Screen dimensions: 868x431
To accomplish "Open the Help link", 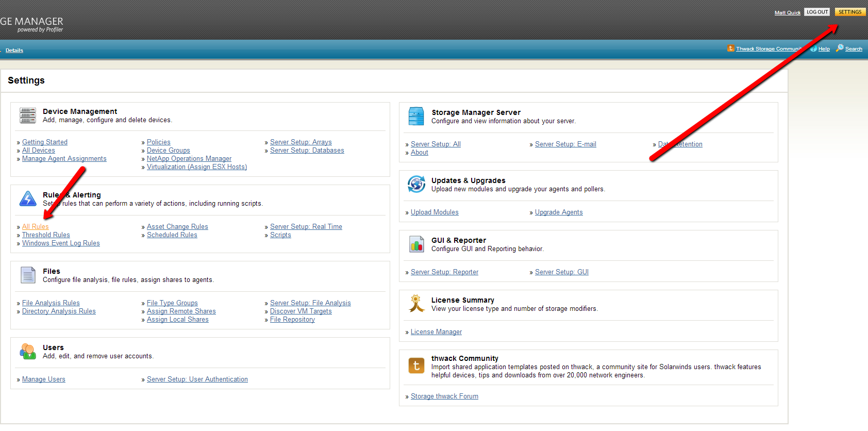I will pyautogui.click(x=824, y=49).
